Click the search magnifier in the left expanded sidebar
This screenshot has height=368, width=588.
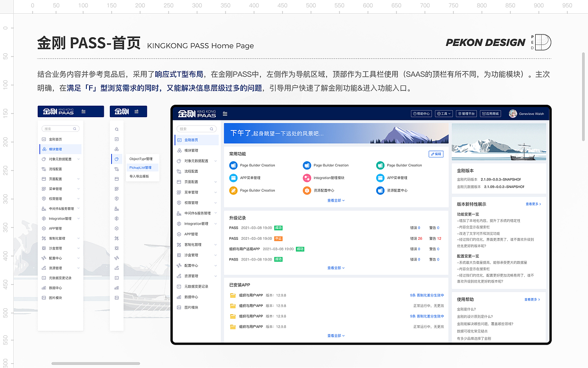click(75, 129)
